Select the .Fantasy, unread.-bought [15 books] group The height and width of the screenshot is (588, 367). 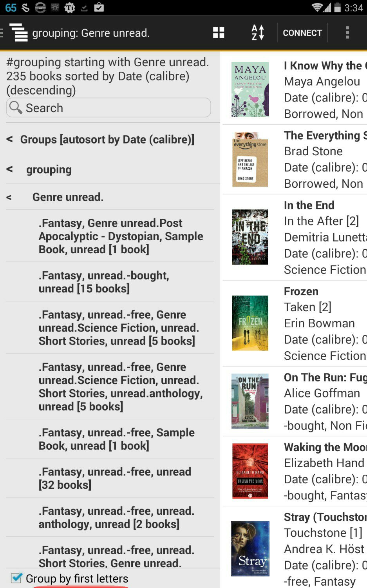tap(103, 282)
